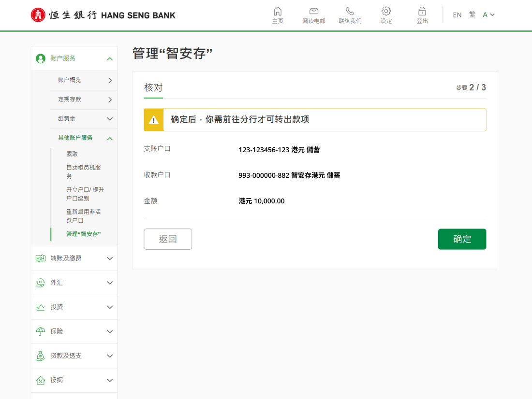
Task: Expand the 外汇 section chevron
Action: 110,283
